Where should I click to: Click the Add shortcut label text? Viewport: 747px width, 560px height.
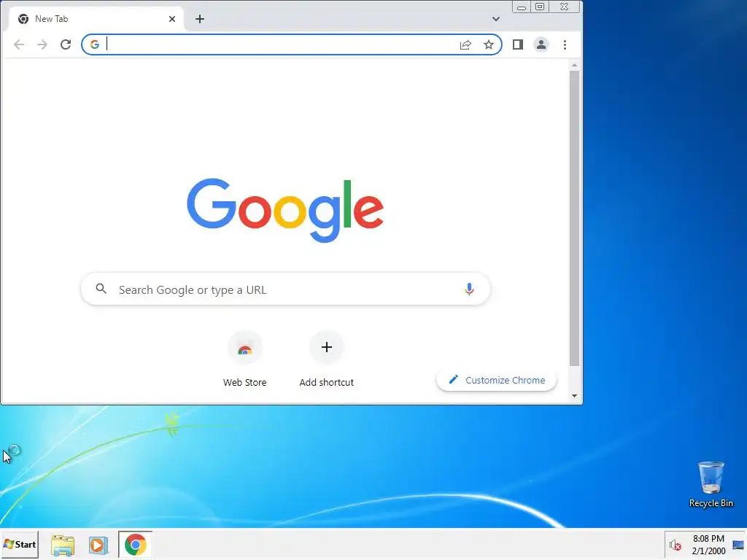point(326,382)
